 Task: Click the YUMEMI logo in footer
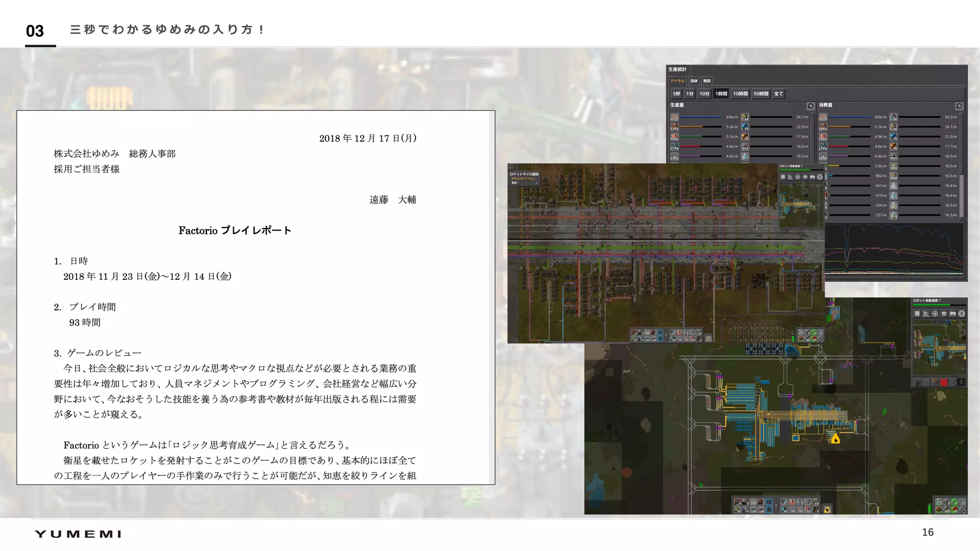tap(78, 534)
